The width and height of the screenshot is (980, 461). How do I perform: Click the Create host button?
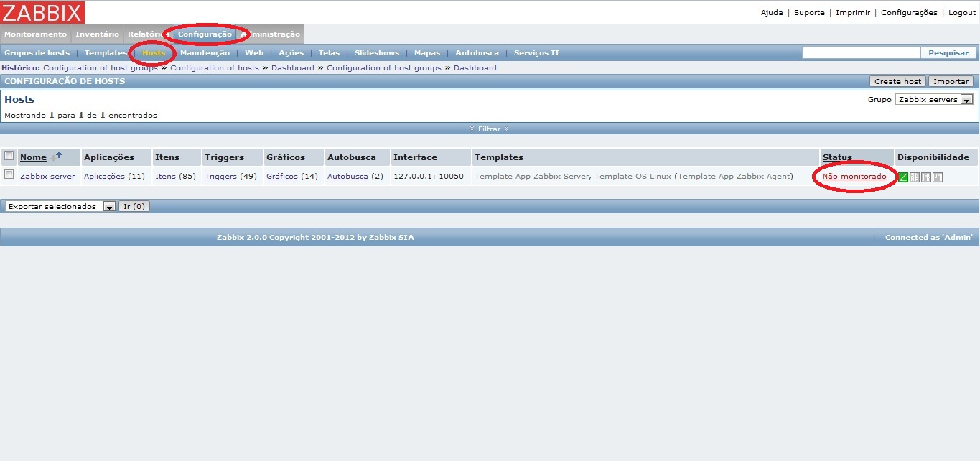[898, 81]
